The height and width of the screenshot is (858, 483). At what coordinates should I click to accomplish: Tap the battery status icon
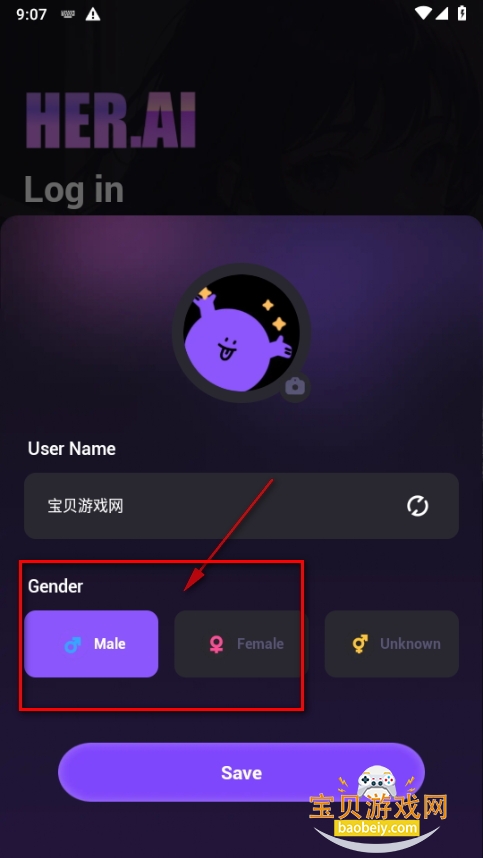(462, 13)
